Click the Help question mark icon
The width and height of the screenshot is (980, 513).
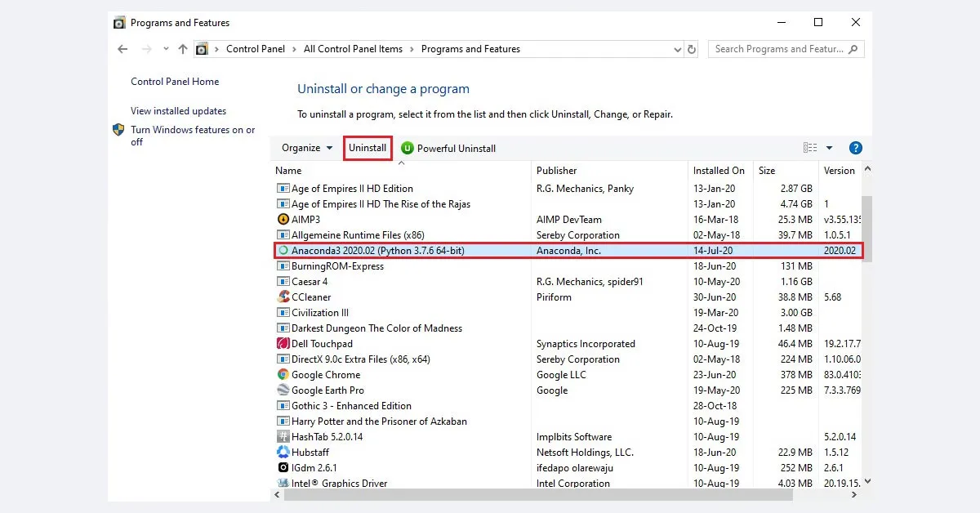point(855,148)
